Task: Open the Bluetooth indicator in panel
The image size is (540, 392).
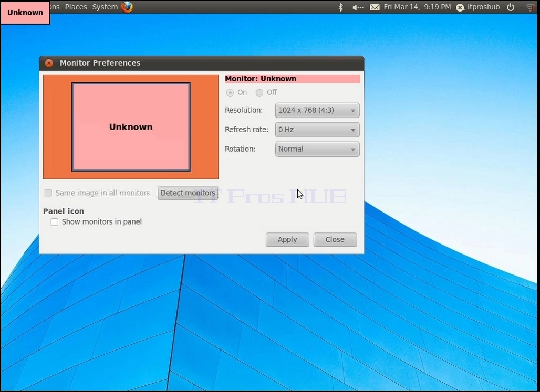Action: (340, 7)
